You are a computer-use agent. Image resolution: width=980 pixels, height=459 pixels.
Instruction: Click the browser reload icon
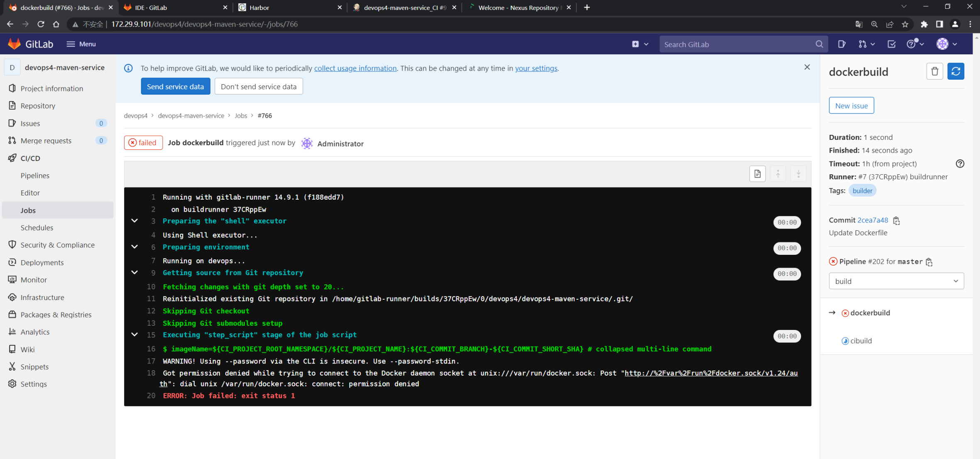click(x=41, y=24)
